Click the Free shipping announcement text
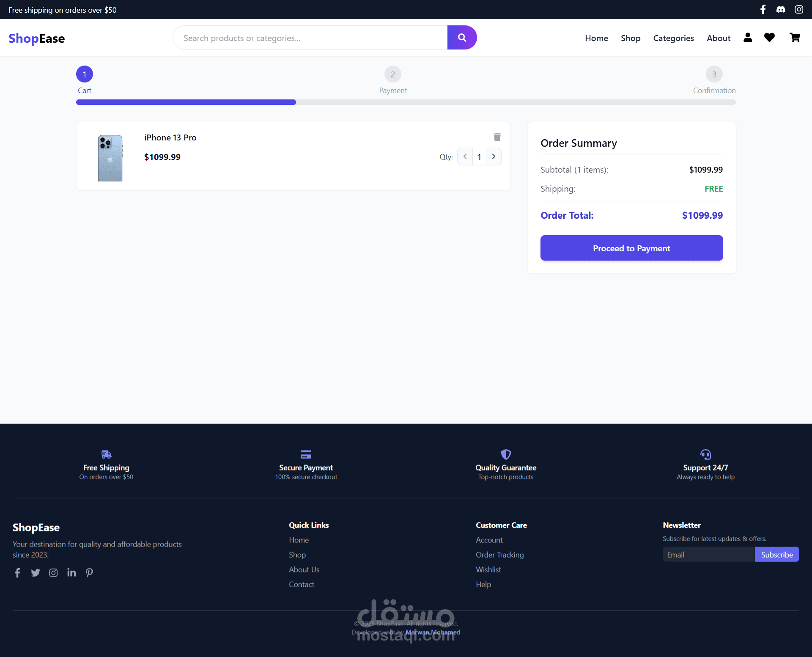This screenshot has height=657, width=812. (63, 10)
